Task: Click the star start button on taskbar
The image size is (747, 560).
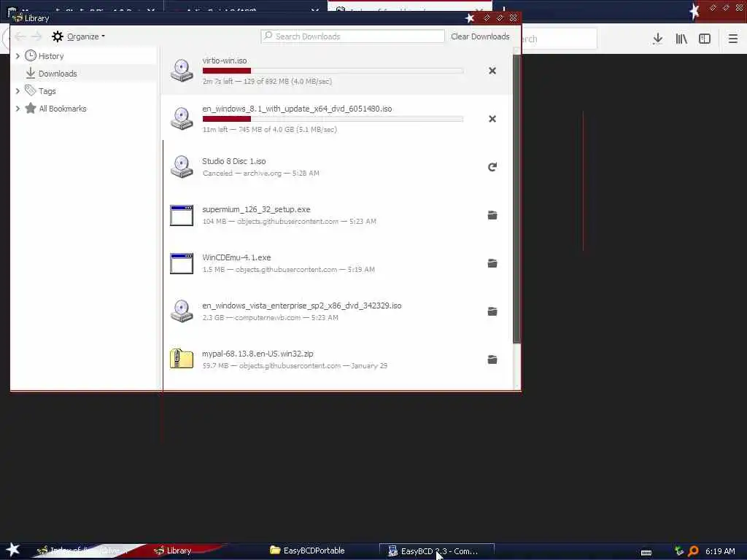Action: (x=13, y=550)
